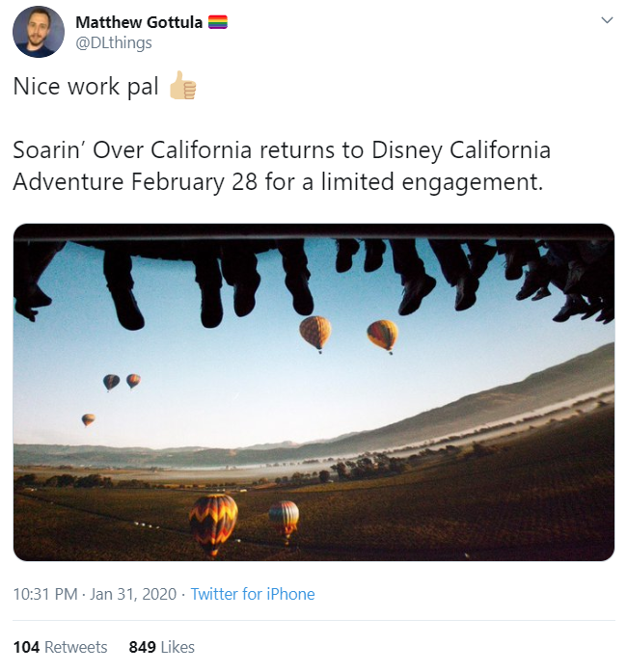View the 104 Retweets list

60,647
